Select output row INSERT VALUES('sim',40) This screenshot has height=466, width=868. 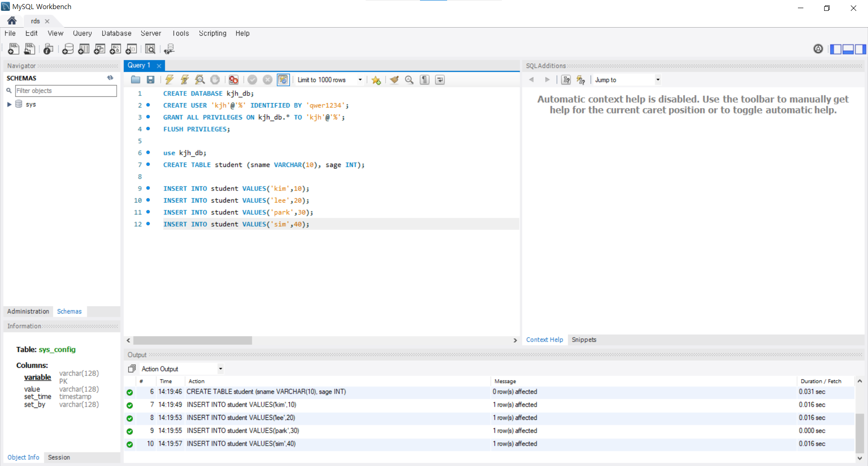(x=490, y=444)
